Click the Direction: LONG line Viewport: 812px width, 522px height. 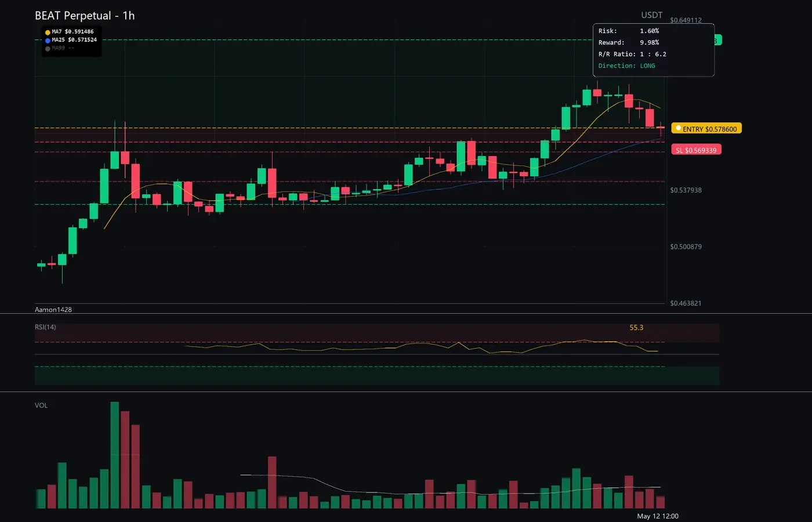click(627, 66)
